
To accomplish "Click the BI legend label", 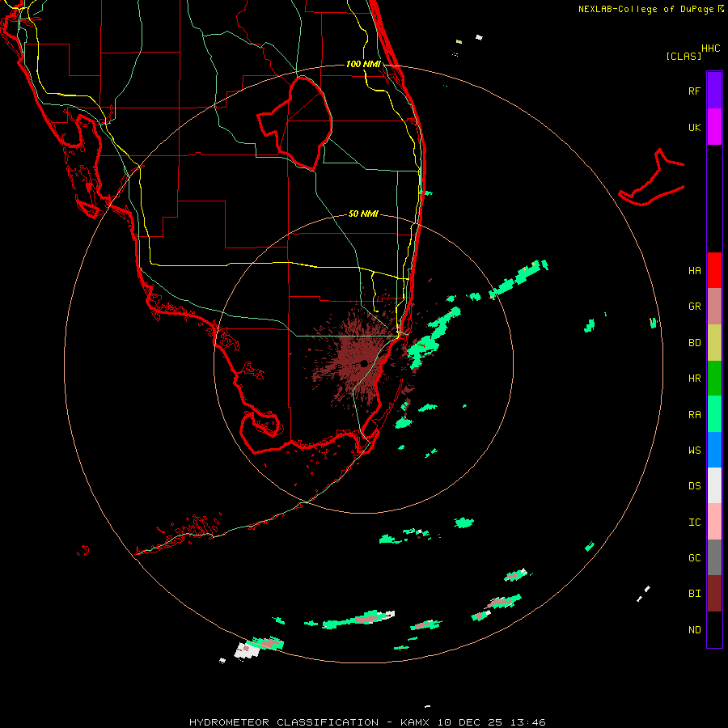I will (x=694, y=594).
